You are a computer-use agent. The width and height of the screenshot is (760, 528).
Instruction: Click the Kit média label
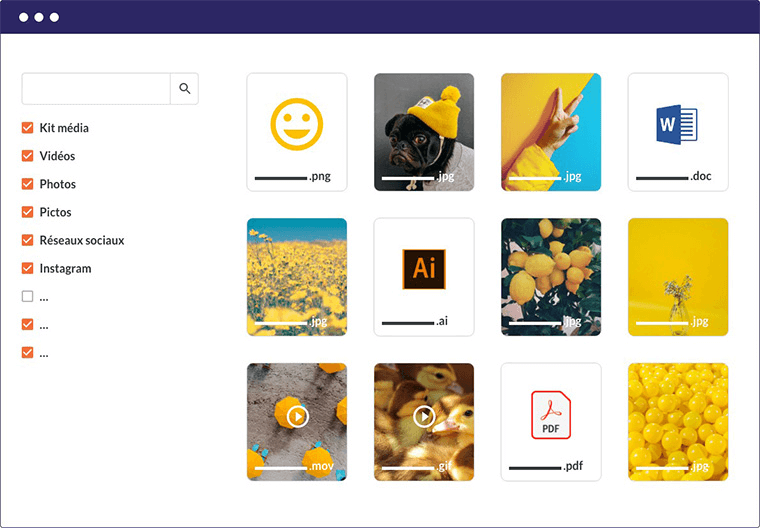[x=64, y=128]
